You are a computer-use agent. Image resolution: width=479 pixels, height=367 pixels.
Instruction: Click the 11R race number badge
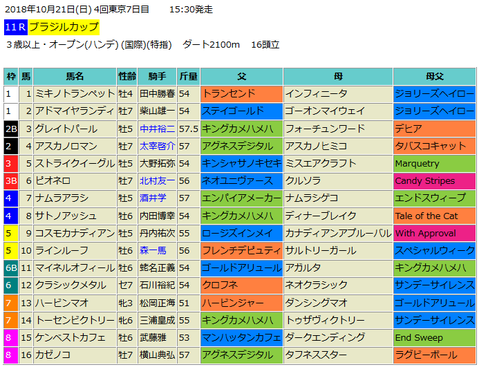(16, 27)
